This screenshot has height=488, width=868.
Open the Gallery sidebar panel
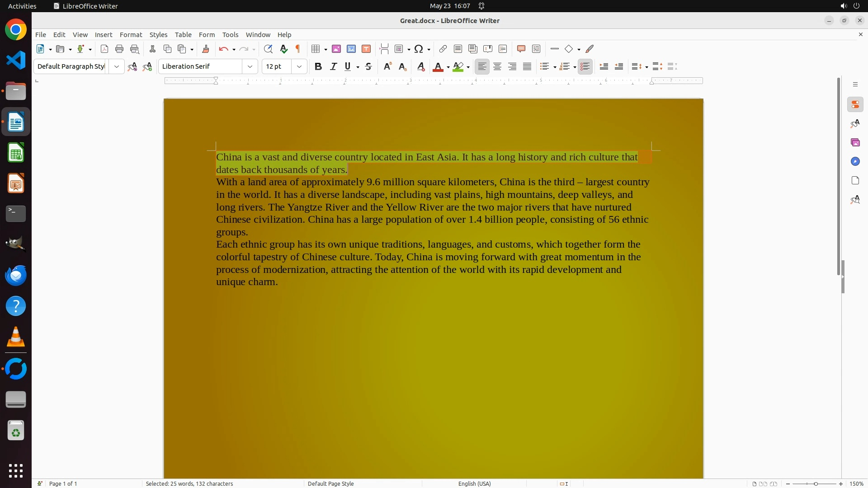click(x=855, y=143)
